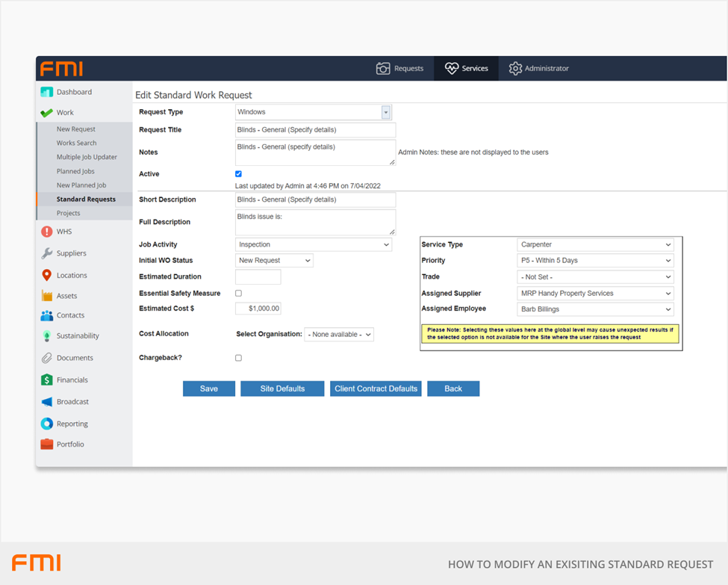
Task: Select Works Search in the Work submenu
Action: (x=76, y=143)
